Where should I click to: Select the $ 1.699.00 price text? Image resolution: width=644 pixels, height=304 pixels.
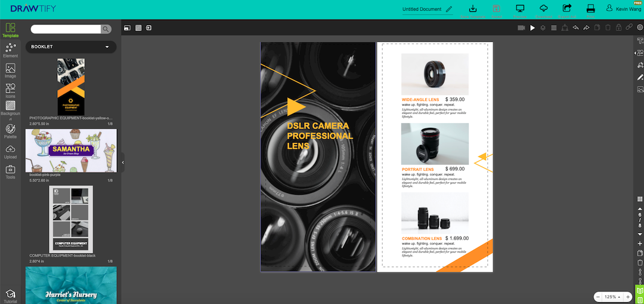(x=457, y=238)
